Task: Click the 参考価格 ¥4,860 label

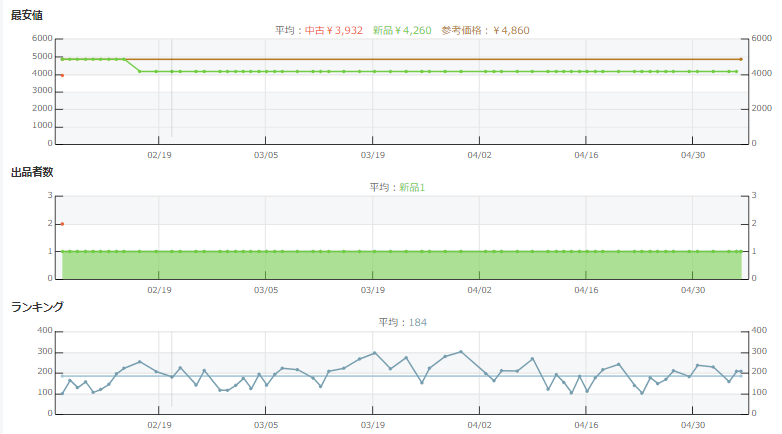Action: [x=485, y=30]
